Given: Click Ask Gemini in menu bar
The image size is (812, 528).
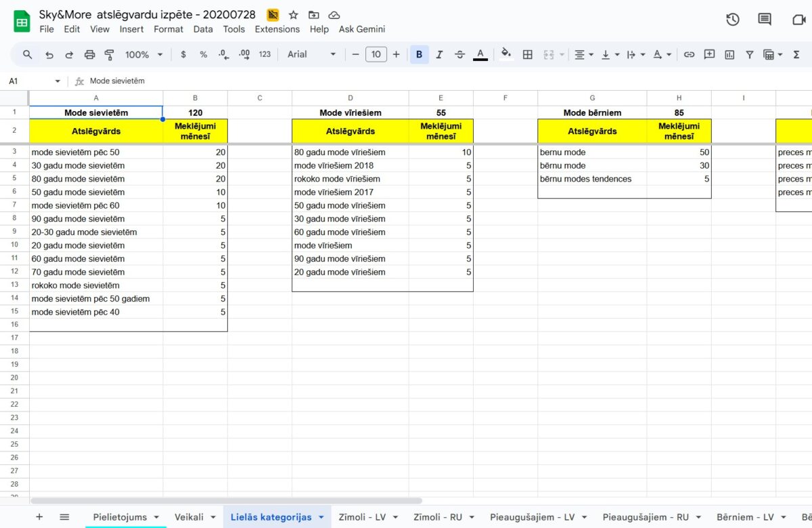Looking at the screenshot, I should (x=362, y=29).
